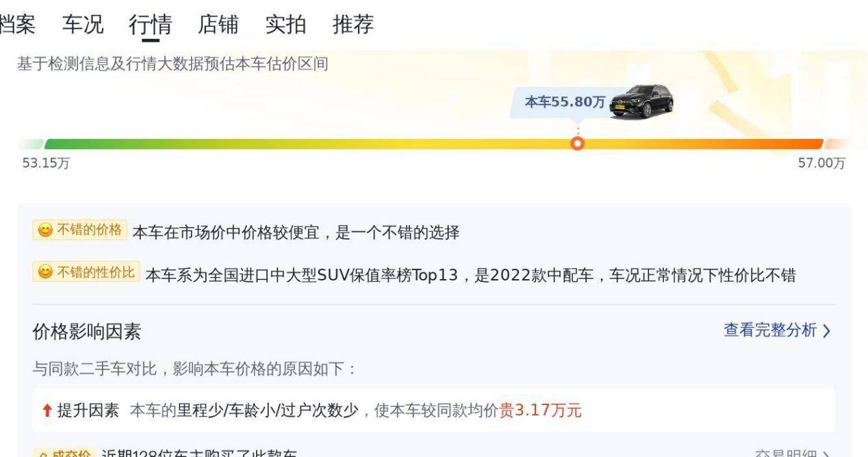Click the 本车55.80万 price bubble
The width and height of the screenshot is (868, 457).
click(564, 103)
